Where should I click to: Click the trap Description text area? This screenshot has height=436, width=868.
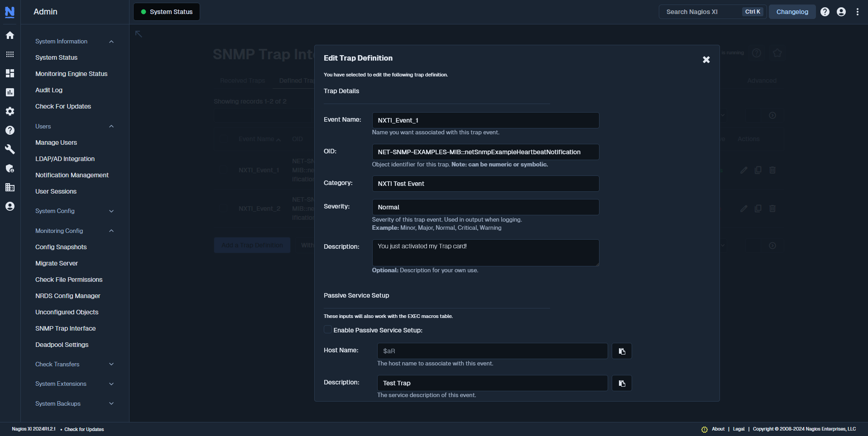pos(485,253)
